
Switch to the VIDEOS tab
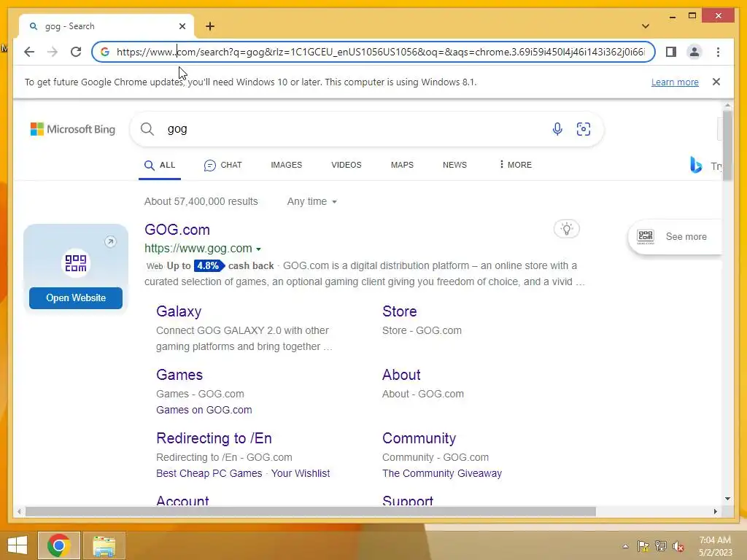(347, 165)
